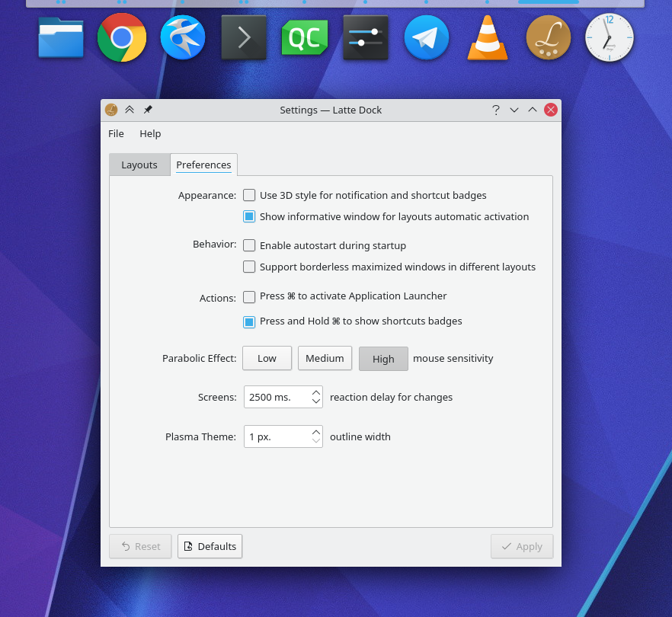The height and width of the screenshot is (617, 672).
Task: Shade the window using the down chevron
Action: point(514,110)
